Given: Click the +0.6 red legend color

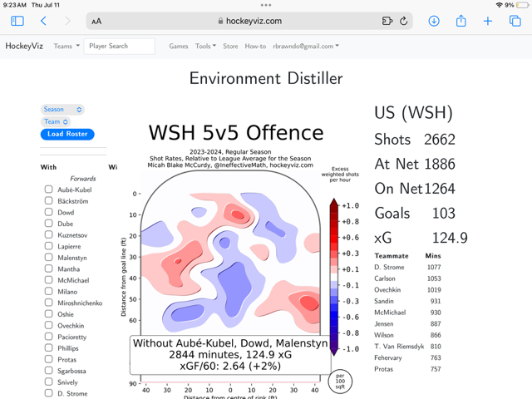Looking at the screenshot, I should [334, 238].
